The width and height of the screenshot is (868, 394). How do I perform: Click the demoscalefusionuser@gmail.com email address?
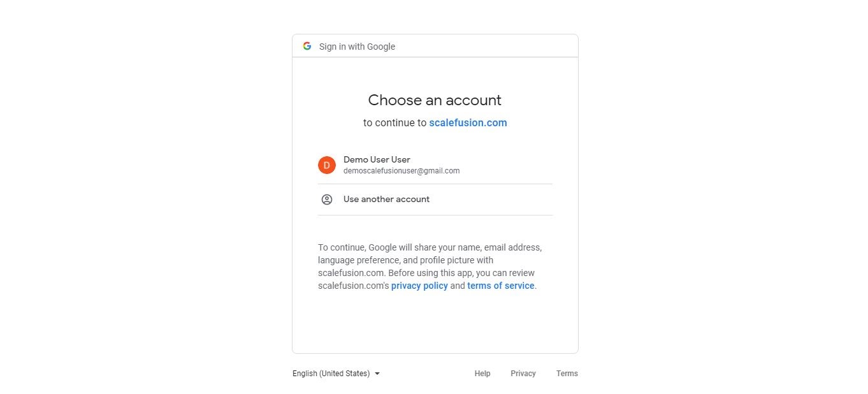point(401,171)
